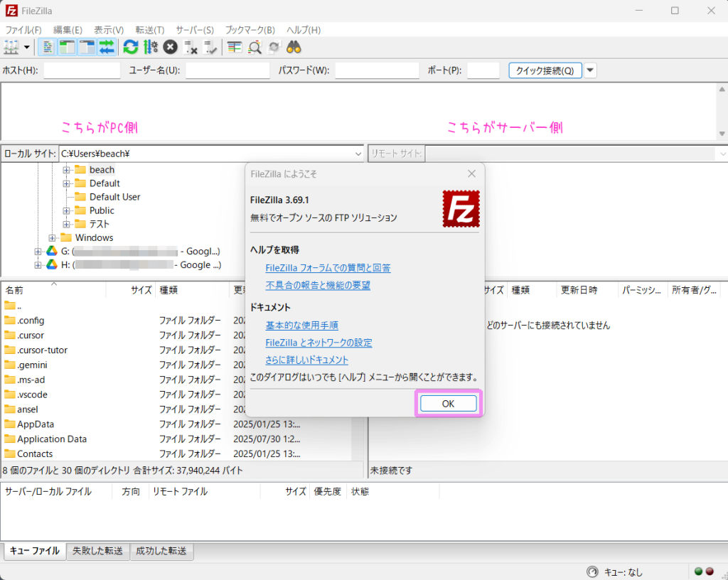This screenshot has width=728, height=580.
Task: Expand the beach folder tree node
Action: 66,170
